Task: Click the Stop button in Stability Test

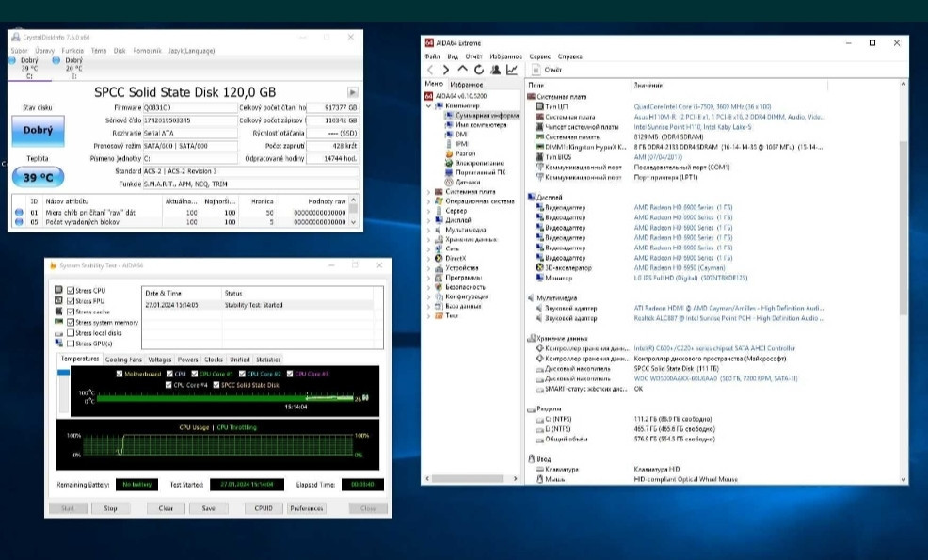Action: 111,507
